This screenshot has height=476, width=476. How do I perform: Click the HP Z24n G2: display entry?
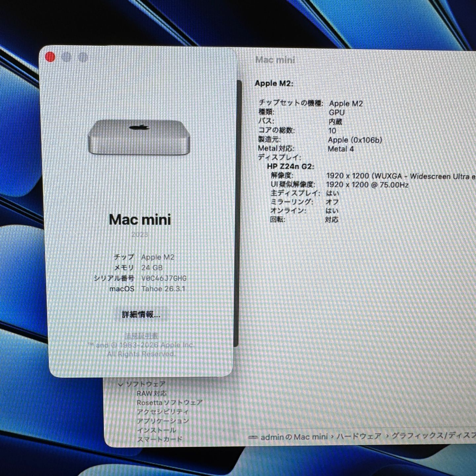pos(291,166)
